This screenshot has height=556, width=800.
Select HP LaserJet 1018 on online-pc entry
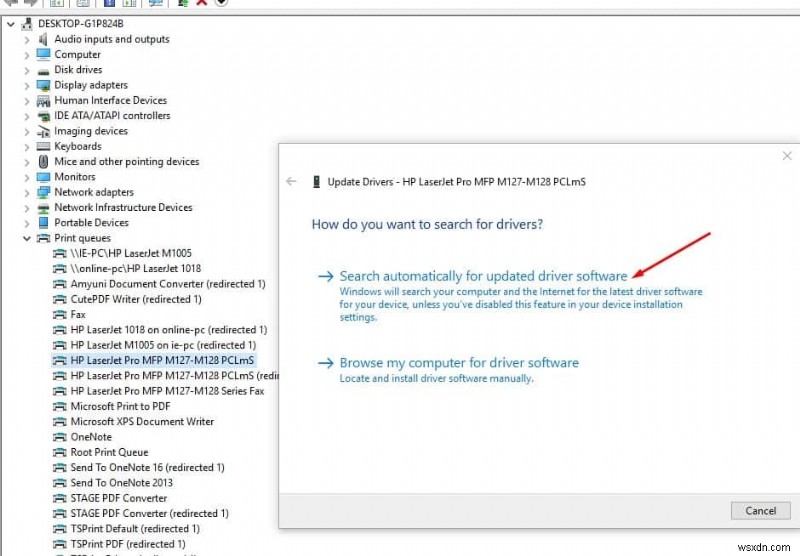click(x=168, y=330)
